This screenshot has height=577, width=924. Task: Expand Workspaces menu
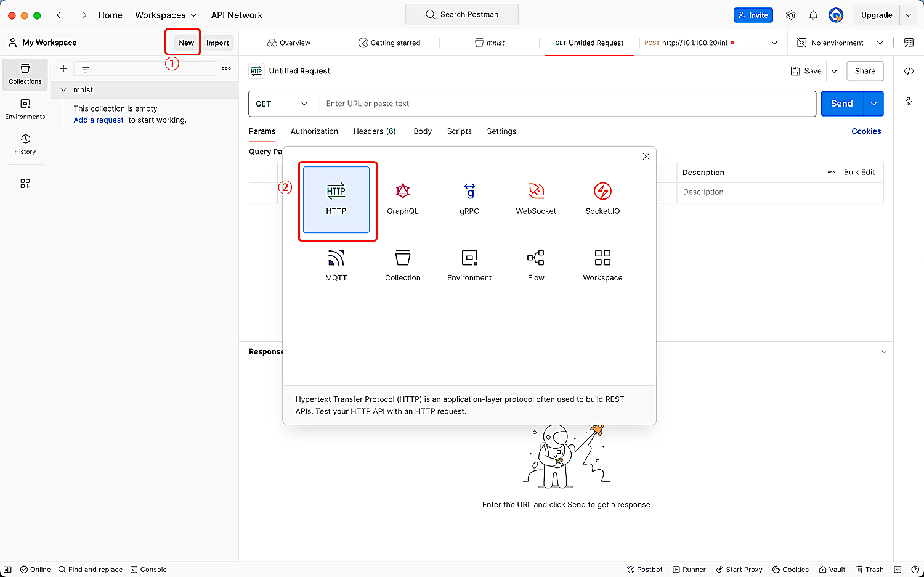(x=166, y=15)
